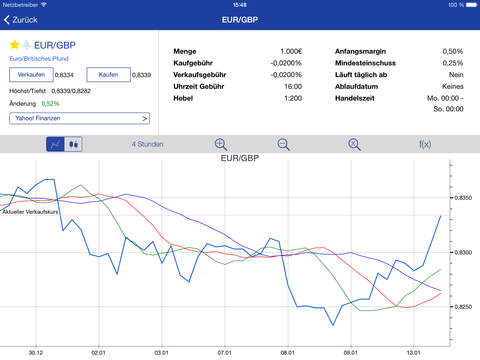
Task: Tap the EUR/GBP title in header
Action: 240,20
